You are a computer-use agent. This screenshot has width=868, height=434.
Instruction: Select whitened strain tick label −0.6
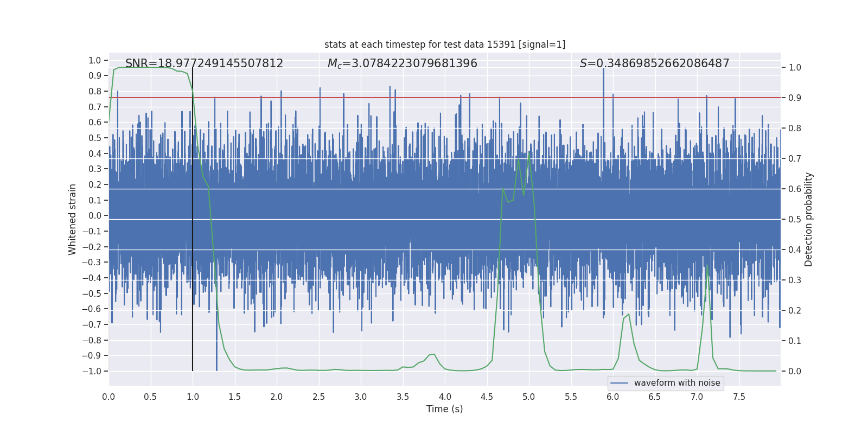click(x=92, y=309)
